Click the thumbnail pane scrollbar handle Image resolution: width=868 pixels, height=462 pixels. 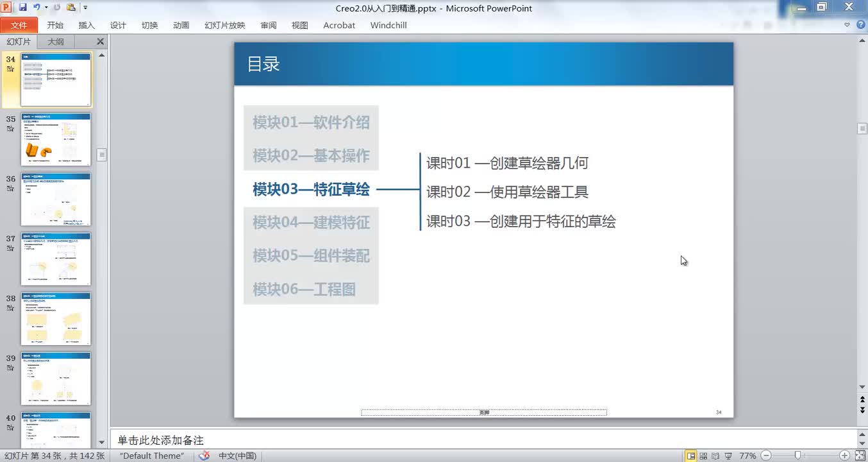tap(101, 155)
